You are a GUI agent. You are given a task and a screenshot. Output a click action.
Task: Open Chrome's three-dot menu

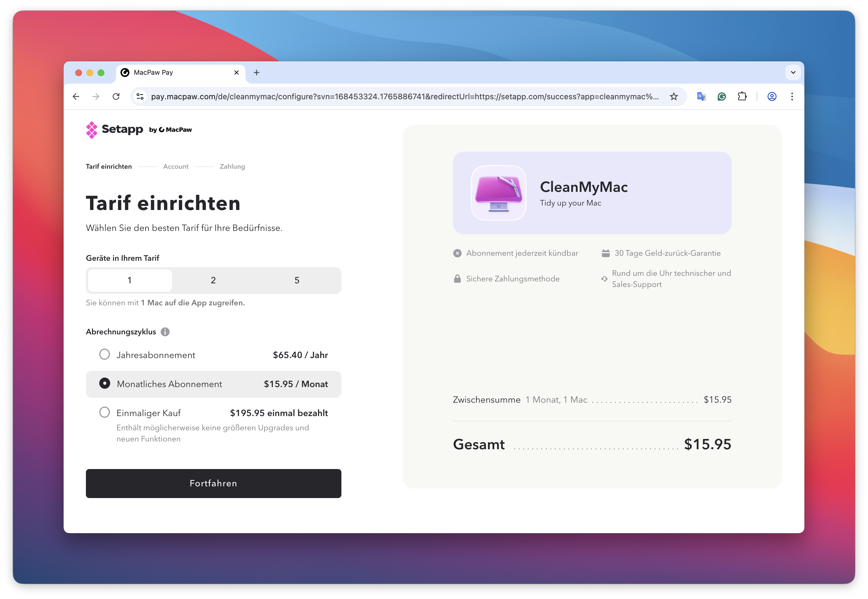(792, 97)
